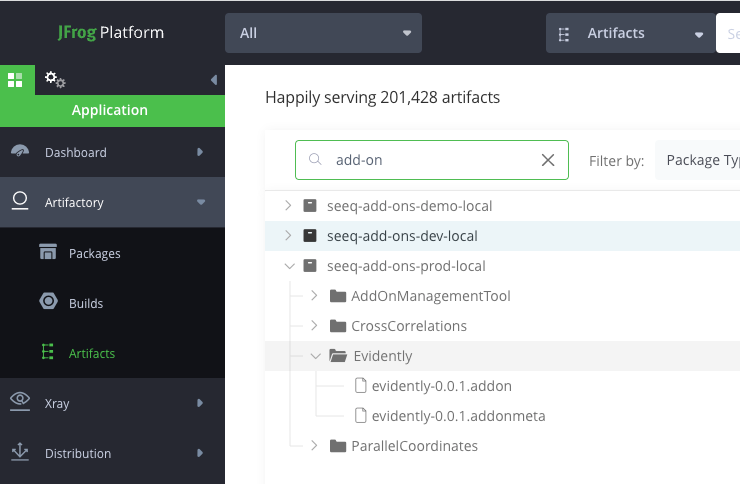This screenshot has height=484, width=740.
Task: Open the Package Type filter dropdown
Action: tap(700, 160)
